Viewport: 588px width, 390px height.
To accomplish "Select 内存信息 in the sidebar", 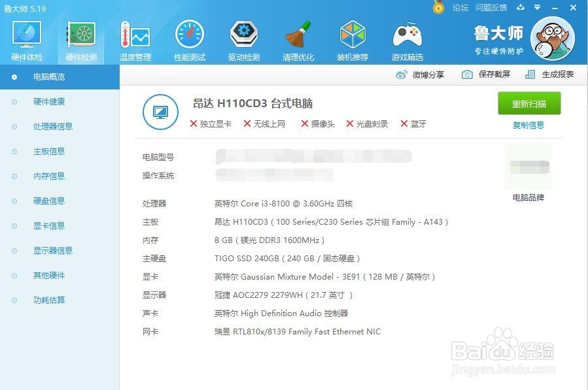I will coord(60,176).
